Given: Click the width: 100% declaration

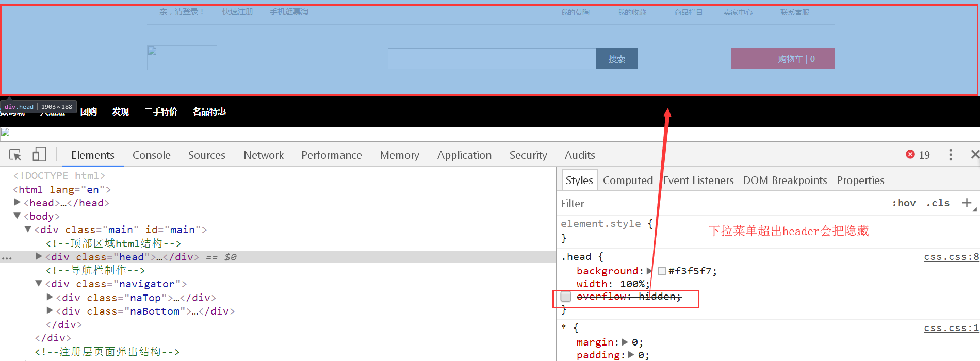Looking at the screenshot, I should coord(613,284).
